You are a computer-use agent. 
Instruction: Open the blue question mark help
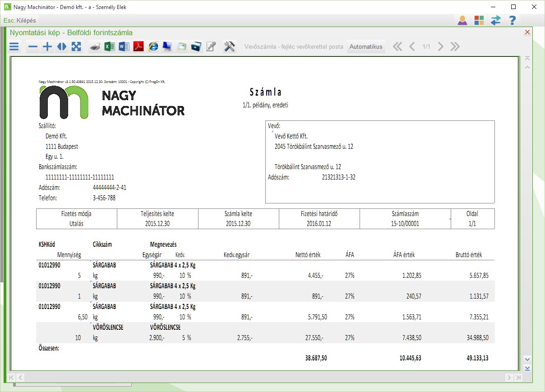click(512, 20)
